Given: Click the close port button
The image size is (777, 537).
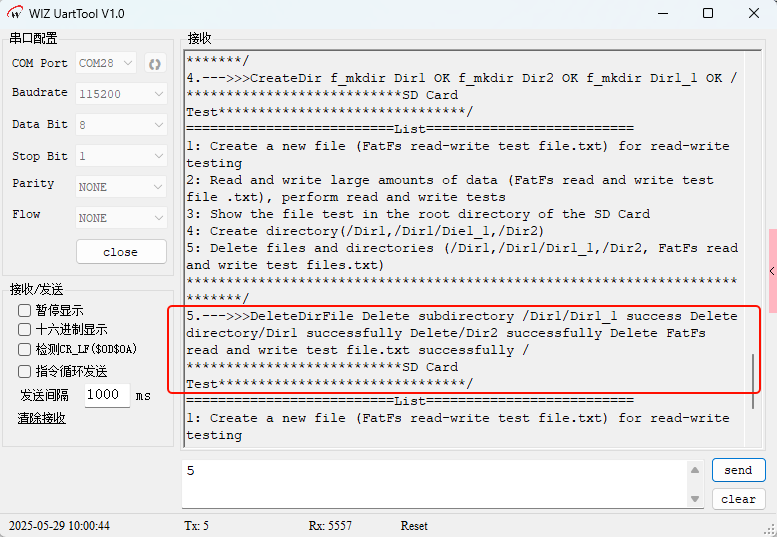Looking at the screenshot, I should 121,252.
